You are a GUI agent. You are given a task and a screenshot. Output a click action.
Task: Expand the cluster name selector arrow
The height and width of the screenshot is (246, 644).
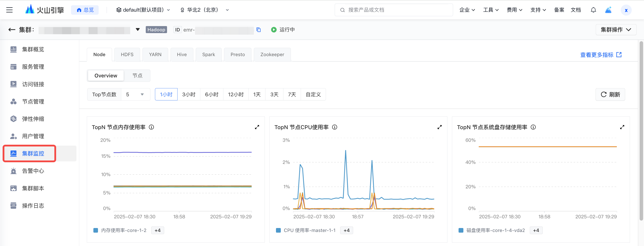pyautogui.click(x=137, y=30)
